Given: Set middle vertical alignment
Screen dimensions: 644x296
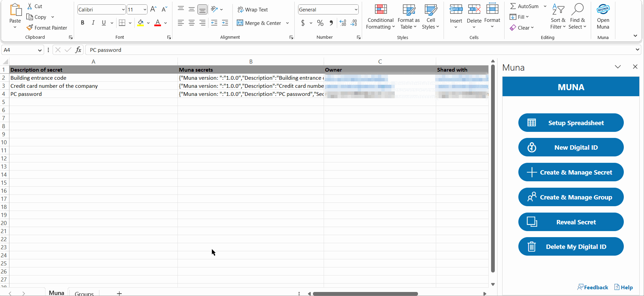Looking at the screenshot, I should coord(192,9).
